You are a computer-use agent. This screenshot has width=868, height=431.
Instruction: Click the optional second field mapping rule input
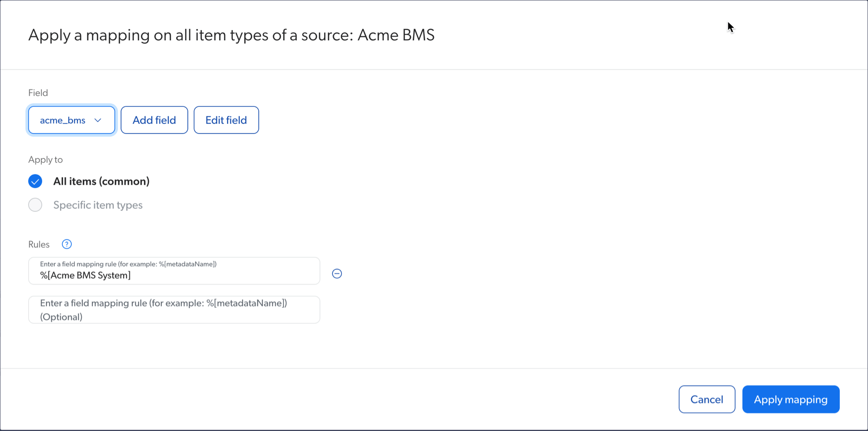(x=174, y=310)
